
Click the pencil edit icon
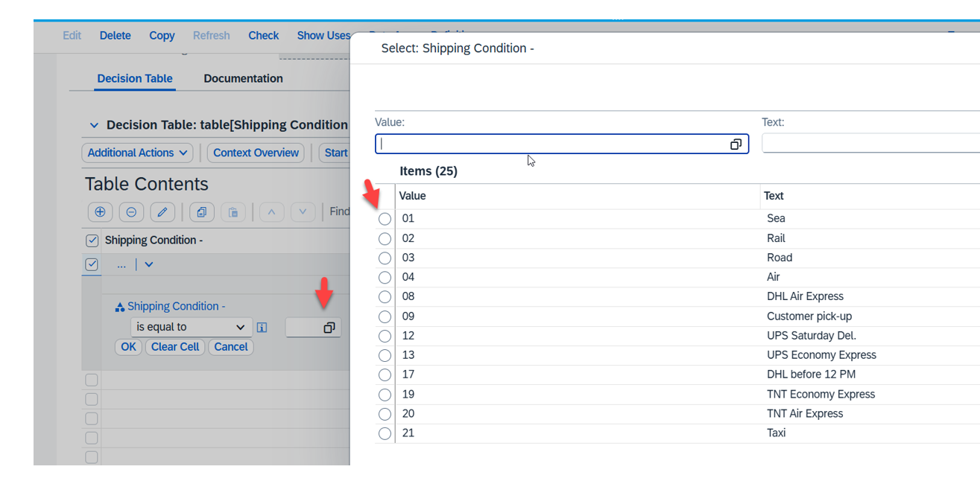(162, 212)
